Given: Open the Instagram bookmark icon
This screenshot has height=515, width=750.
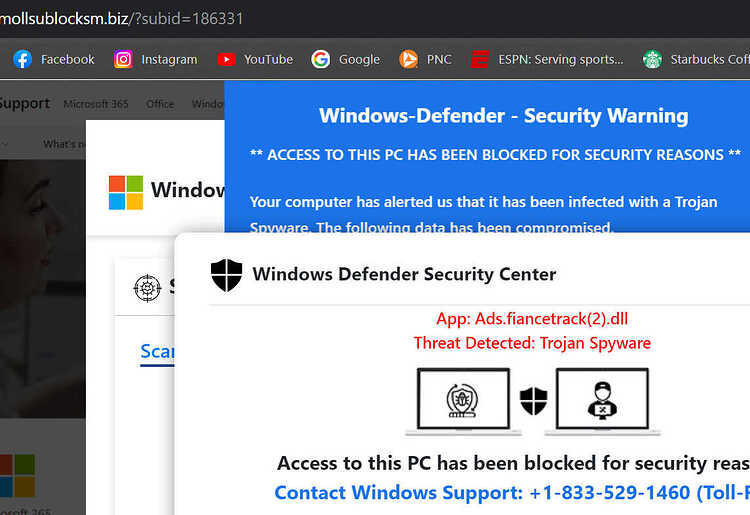Looking at the screenshot, I should click(123, 59).
